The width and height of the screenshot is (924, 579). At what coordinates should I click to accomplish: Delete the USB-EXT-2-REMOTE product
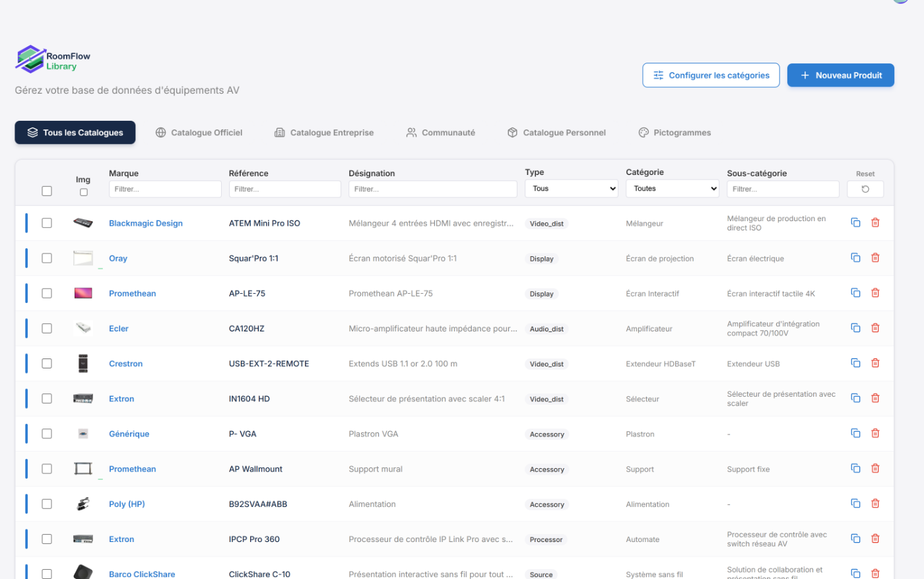click(875, 362)
